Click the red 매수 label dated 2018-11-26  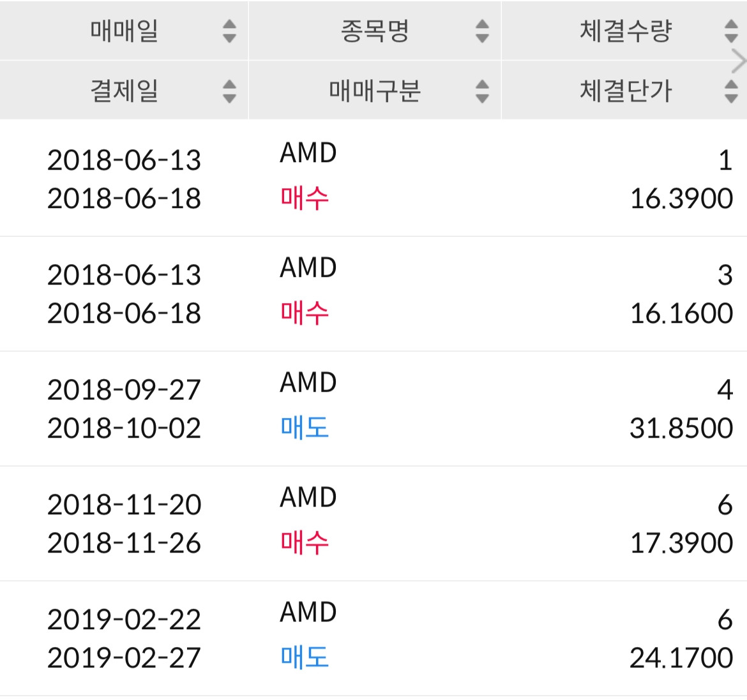point(305,543)
